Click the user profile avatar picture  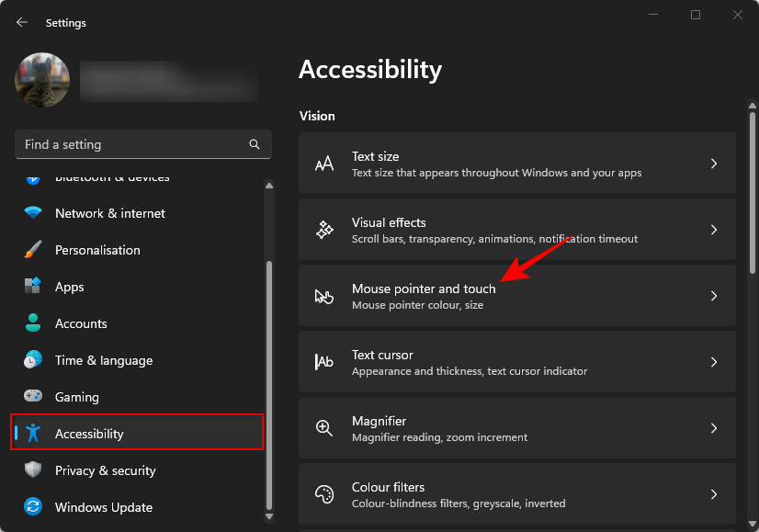42,80
